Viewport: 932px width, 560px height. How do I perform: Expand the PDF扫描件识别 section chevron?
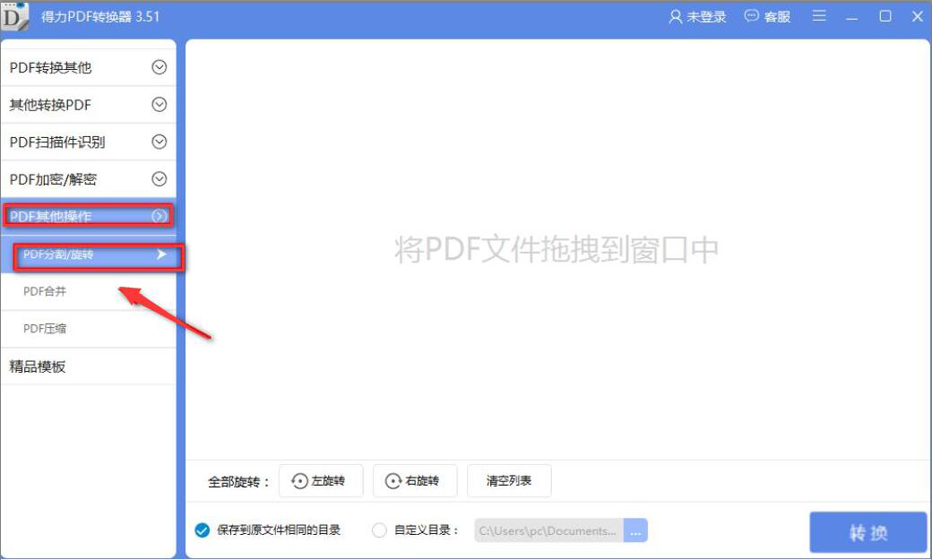(x=159, y=142)
